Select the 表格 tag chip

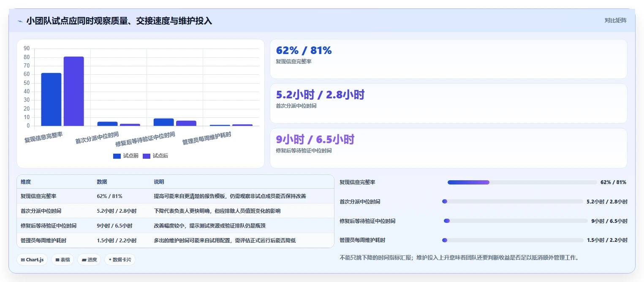(63, 260)
